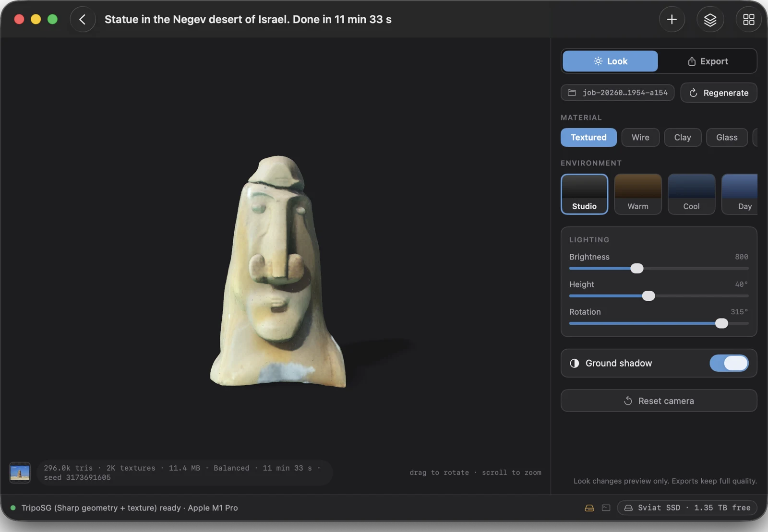768x532 pixels.
Task: Click the Regenerate button
Action: [719, 93]
